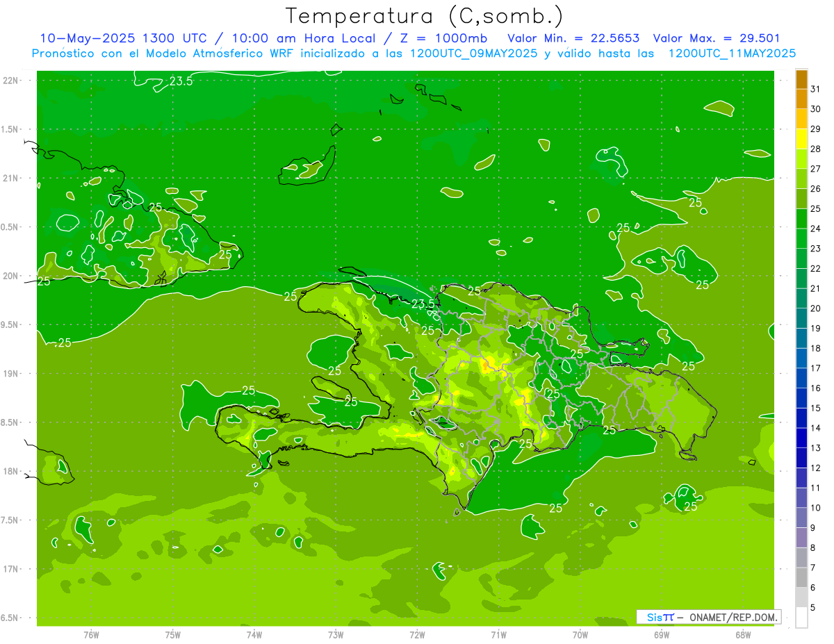Image resolution: width=834 pixels, height=644 pixels.
Task: Click legend value 27
Action: pyautogui.click(x=816, y=169)
